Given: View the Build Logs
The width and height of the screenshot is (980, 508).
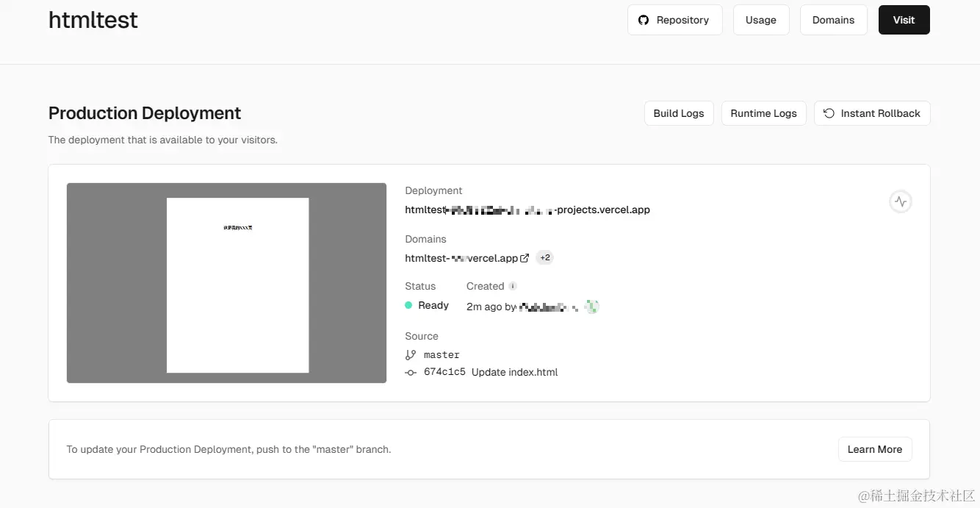Looking at the screenshot, I should pyautogui.click(x=679, y=113).
